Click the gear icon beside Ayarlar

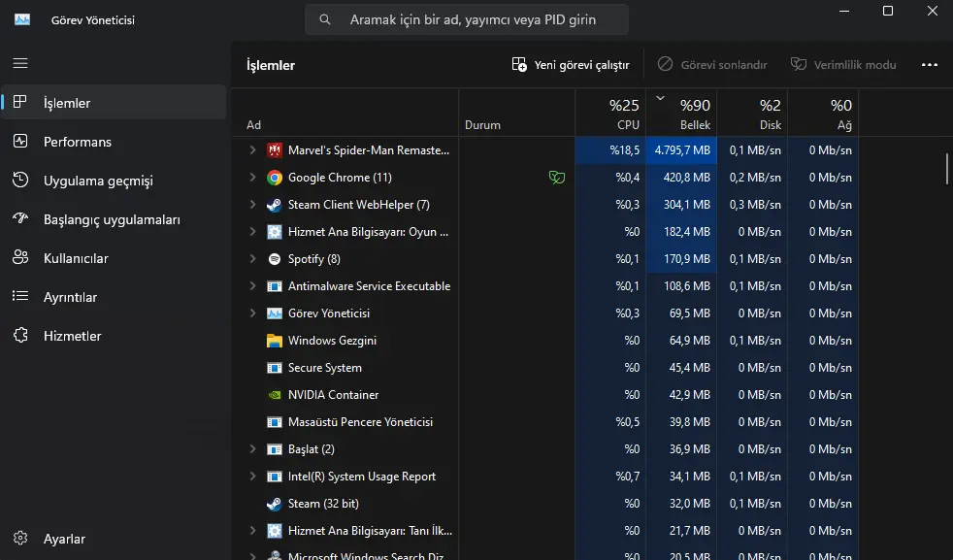pyautogui.click(x=20, y=538)
